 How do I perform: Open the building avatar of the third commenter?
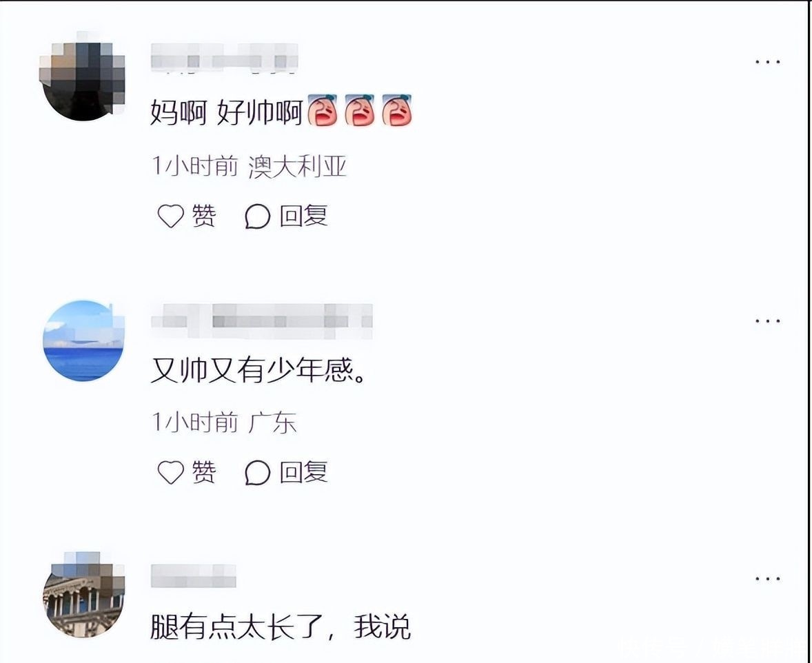[x=83, y=595]
